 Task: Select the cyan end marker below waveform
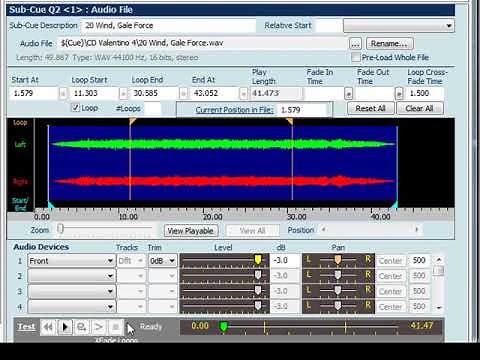point(395,205)
